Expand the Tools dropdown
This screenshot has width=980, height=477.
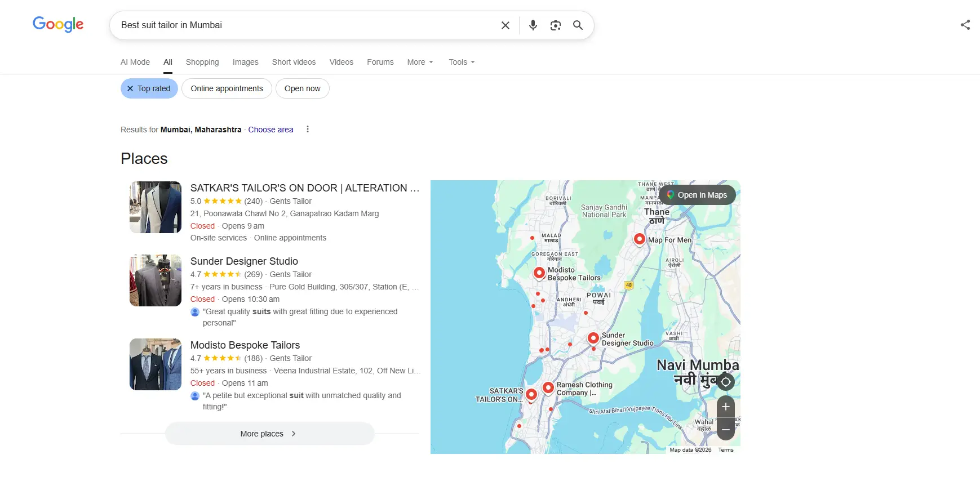[x=462, y=63]
